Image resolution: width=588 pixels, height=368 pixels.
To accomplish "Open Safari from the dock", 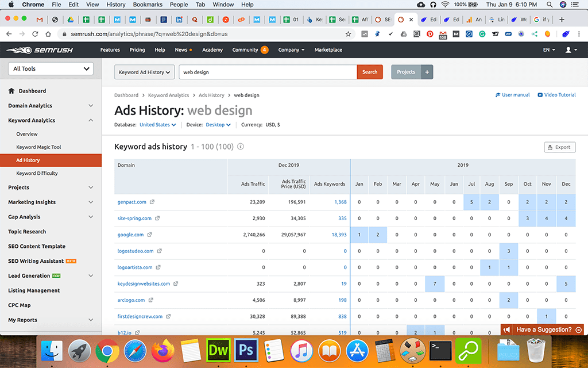I will 135,350.
